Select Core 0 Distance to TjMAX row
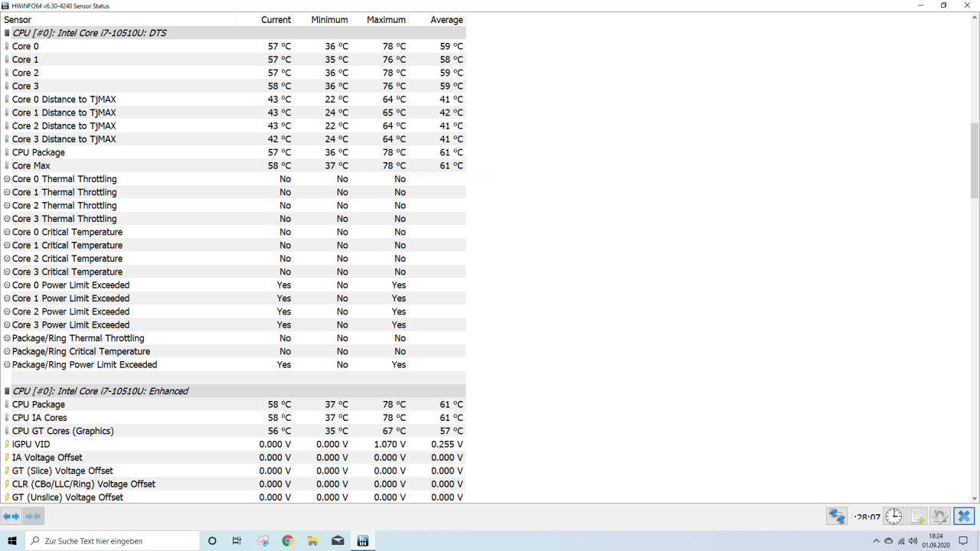Viewport: 980px width, 551px height. pos(233,99)
